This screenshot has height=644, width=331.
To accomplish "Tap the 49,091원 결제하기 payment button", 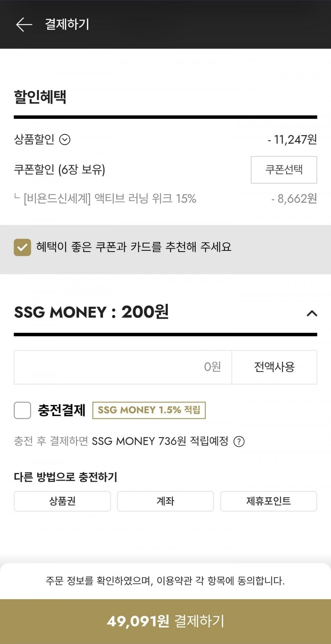I will (165, 621).
